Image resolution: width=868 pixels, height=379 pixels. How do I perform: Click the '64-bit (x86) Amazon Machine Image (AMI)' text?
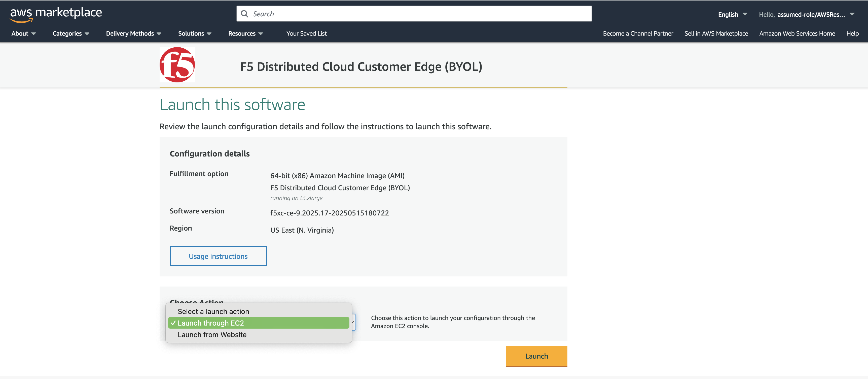click(x=337, y=176)
